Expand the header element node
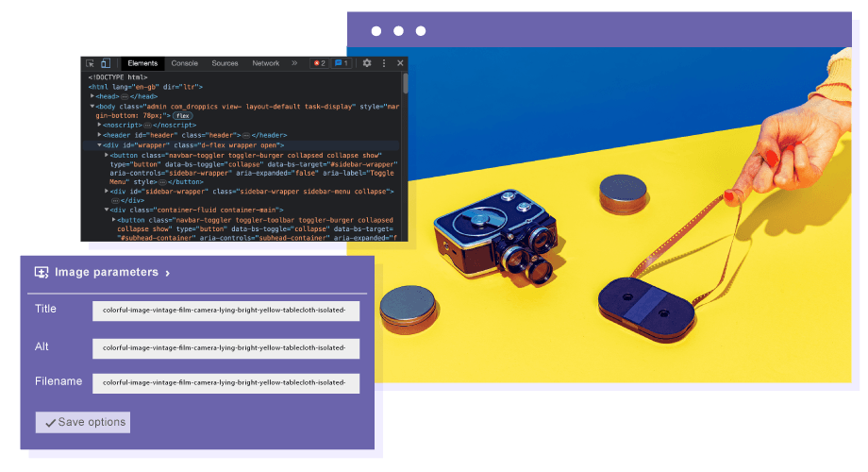The height and width of the screenshot is (472, 868). click(x=100, y=135)
